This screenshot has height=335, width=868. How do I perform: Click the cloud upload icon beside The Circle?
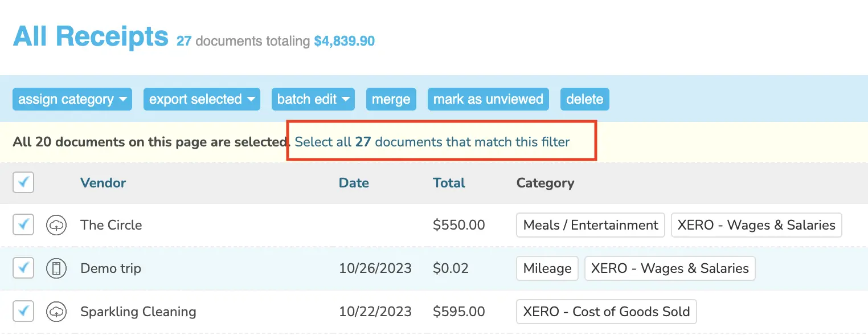[x=56, y=225]
